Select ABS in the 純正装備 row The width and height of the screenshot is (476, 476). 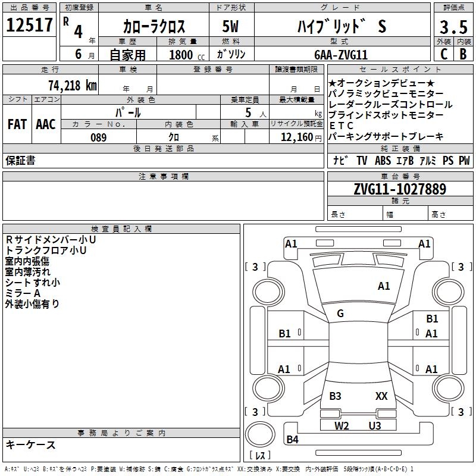383,160
